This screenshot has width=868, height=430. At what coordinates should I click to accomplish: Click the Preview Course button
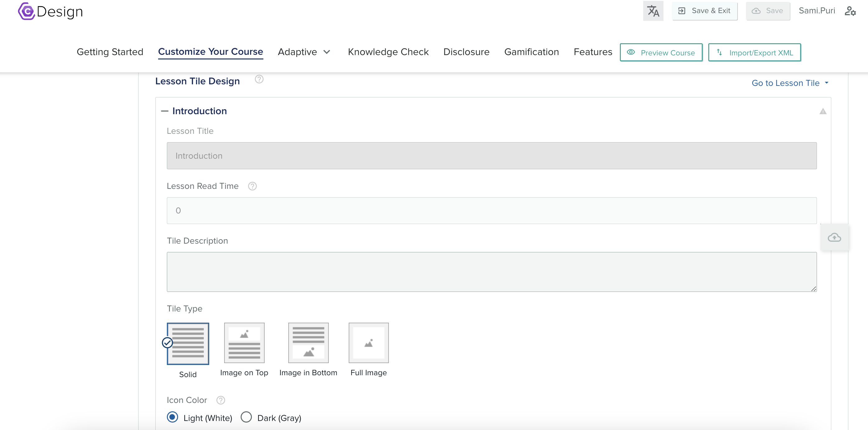pyautogui.click(x=660, y=52)
